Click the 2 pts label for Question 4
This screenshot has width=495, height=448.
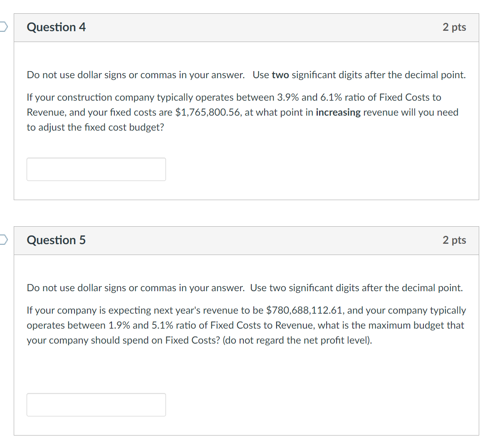(x=454, y=27)
